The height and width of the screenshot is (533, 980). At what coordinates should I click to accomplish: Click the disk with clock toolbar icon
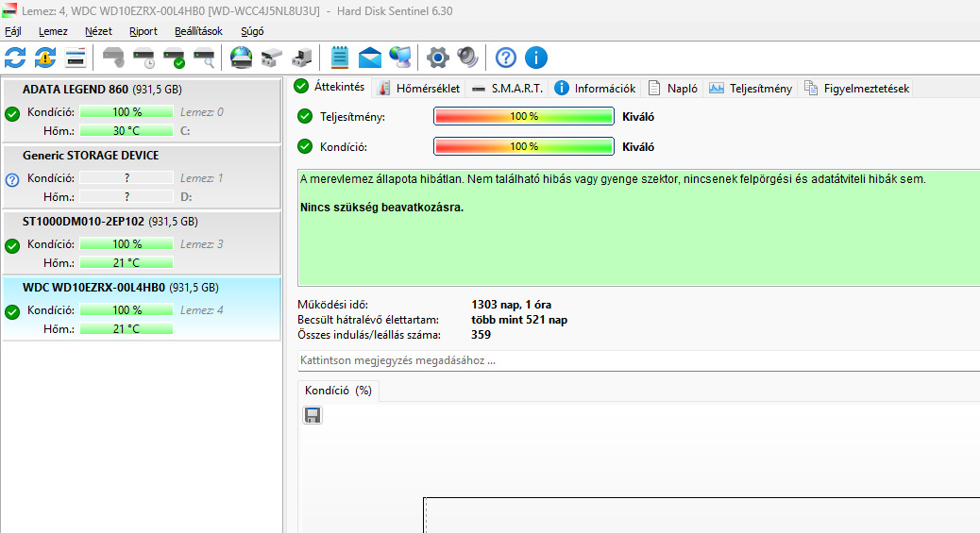[144, 58]
